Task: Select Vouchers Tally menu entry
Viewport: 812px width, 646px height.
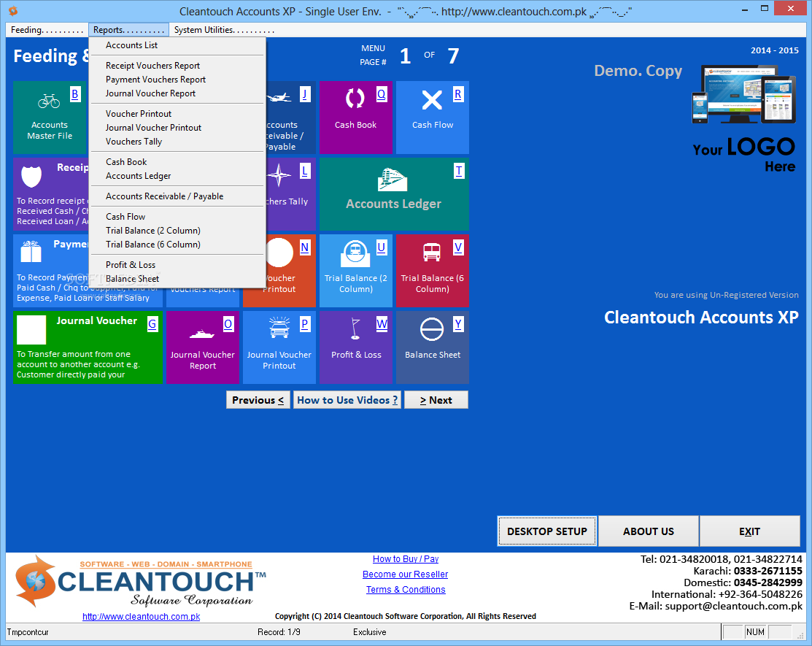Action: tap(177, 142)
